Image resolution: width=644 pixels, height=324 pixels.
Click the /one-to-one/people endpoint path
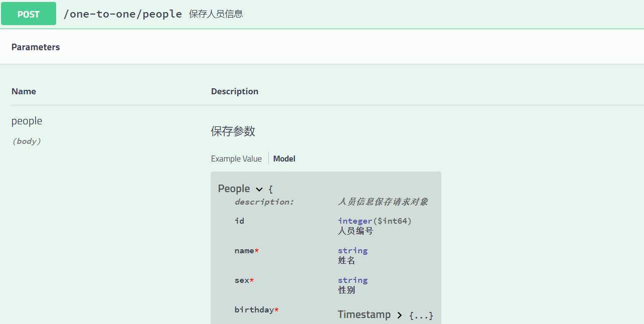[122, 14]
